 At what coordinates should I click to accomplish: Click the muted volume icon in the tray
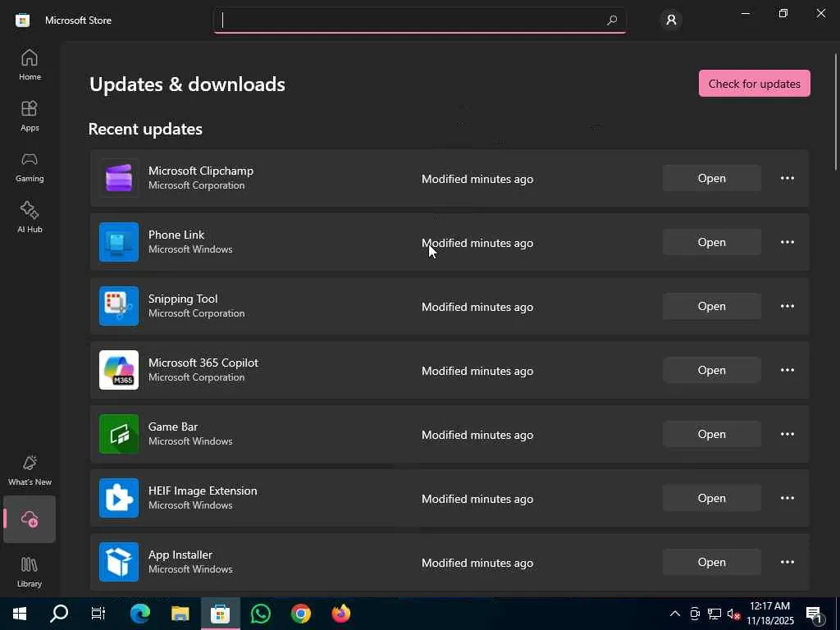tap(733, 614)
